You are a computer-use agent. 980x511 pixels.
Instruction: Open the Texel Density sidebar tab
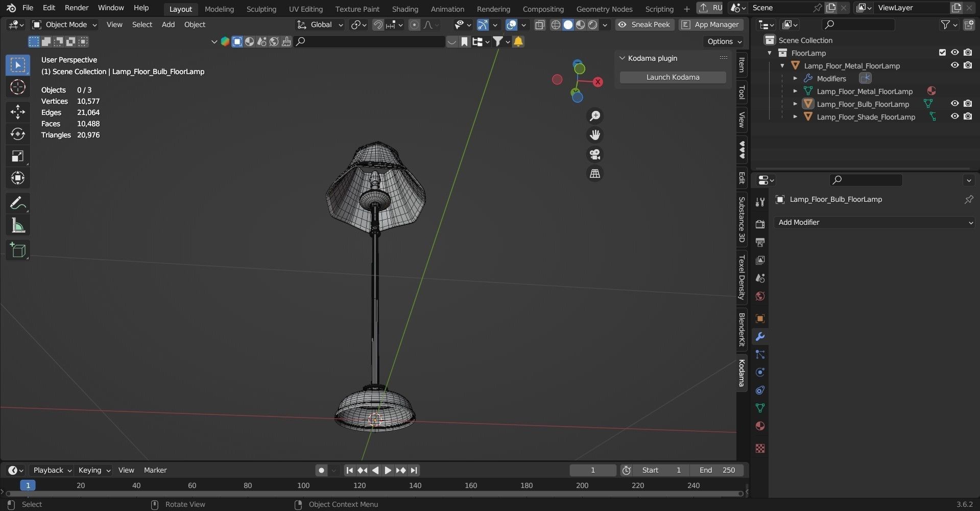(742, 277)
